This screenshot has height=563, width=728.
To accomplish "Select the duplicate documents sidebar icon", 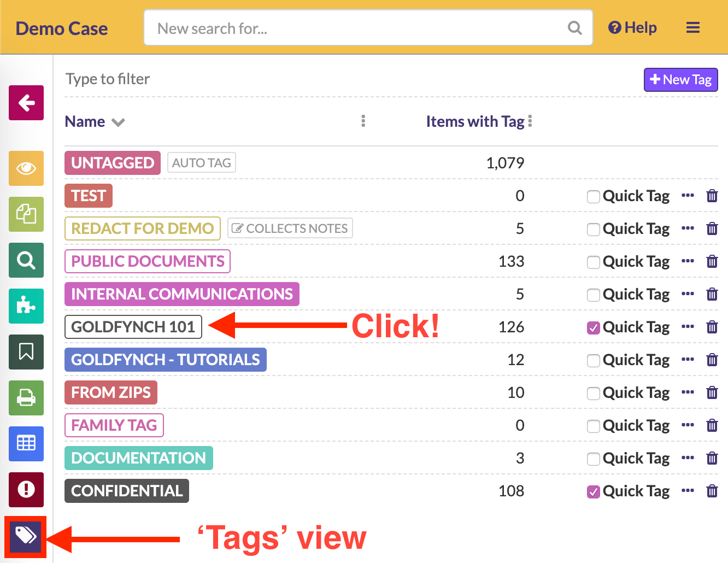I will coord(26,214).
